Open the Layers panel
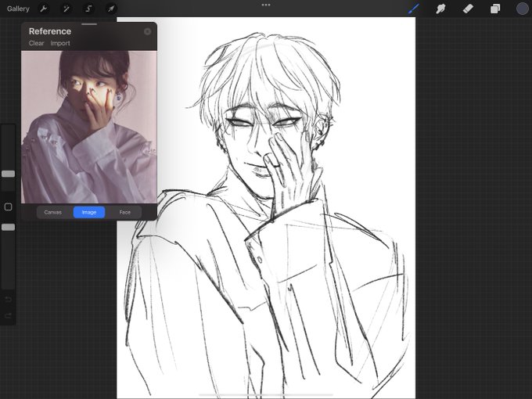532x399 pixels. tap(495, 9)
